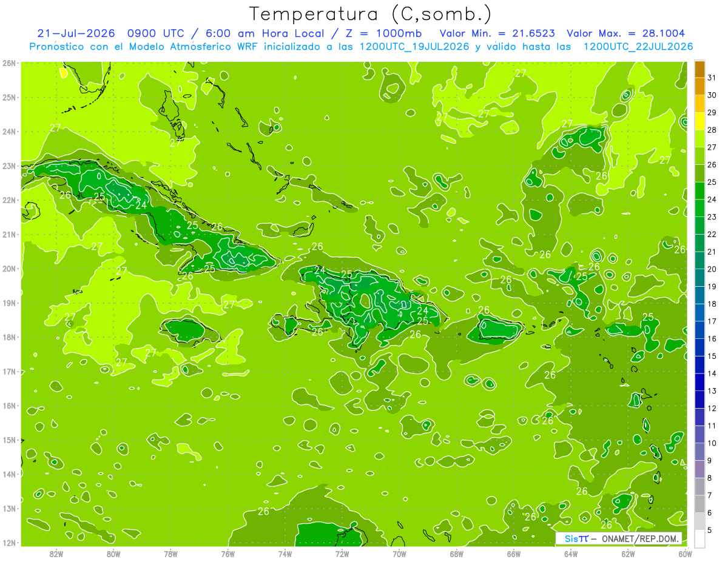Pick the teal swatch between 19 and 20
Image resolution: width=728 pixels, height=562 pixels.
(699, 278)
